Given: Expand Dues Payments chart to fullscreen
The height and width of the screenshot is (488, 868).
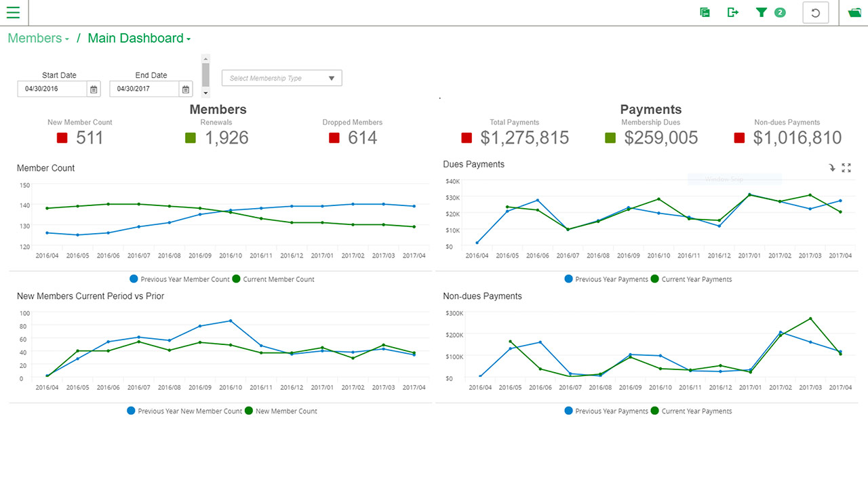Looking at the screenshot, I should coord(846,168).
